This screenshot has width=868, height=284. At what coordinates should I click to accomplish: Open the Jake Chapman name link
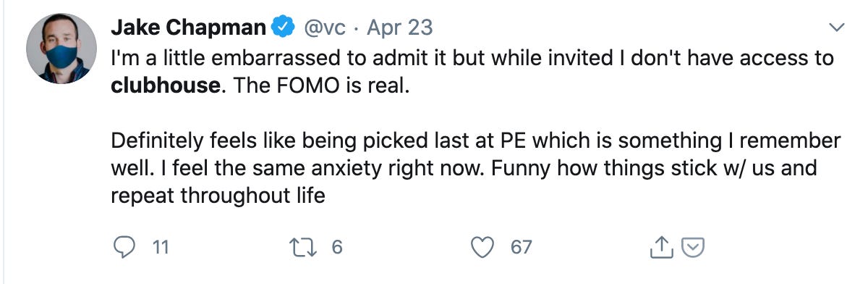pyautogui.click(x=189, y=28)
